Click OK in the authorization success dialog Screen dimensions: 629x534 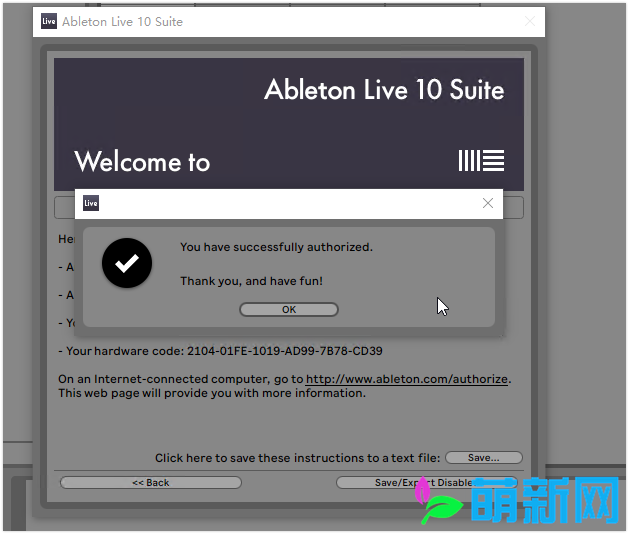[289, 309]
